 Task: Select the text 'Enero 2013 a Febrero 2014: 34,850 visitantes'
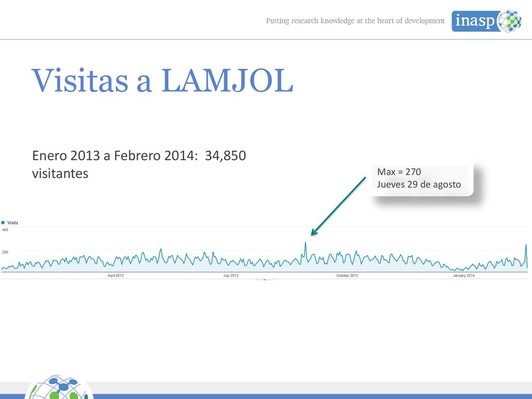coord(139,164)
